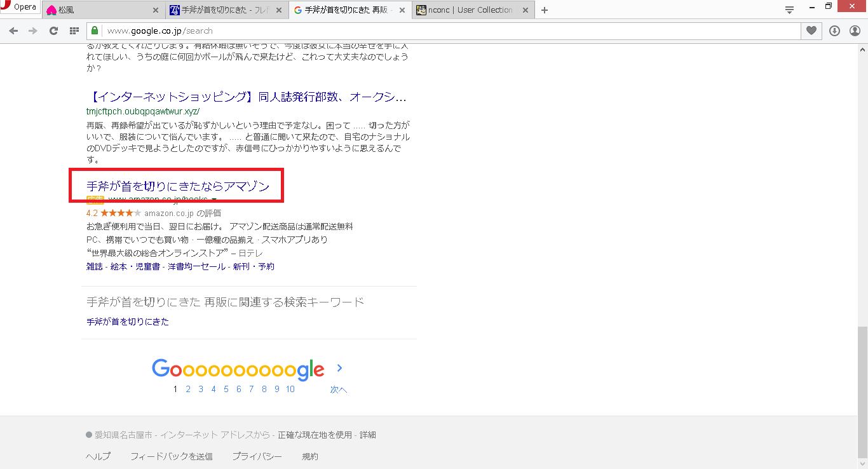Expand dropdown arrow next to amazon.co.jp/books

[214, 200]
